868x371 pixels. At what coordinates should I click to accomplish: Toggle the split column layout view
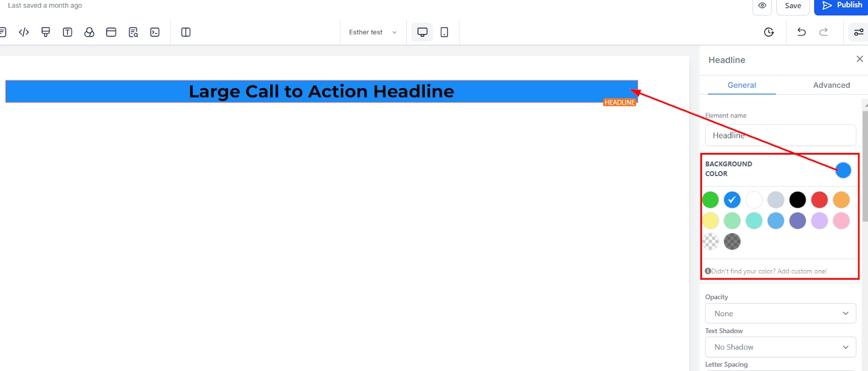186,32
